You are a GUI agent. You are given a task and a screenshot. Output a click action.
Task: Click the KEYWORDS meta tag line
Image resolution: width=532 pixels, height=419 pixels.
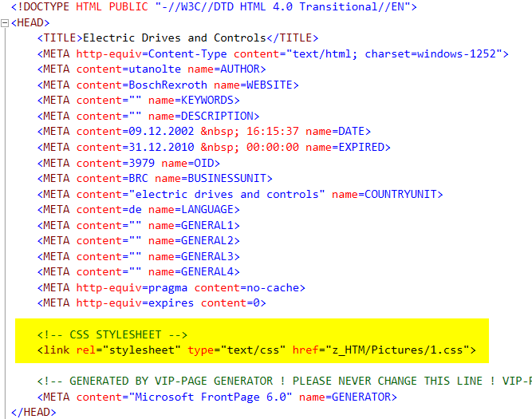[137, 101]
